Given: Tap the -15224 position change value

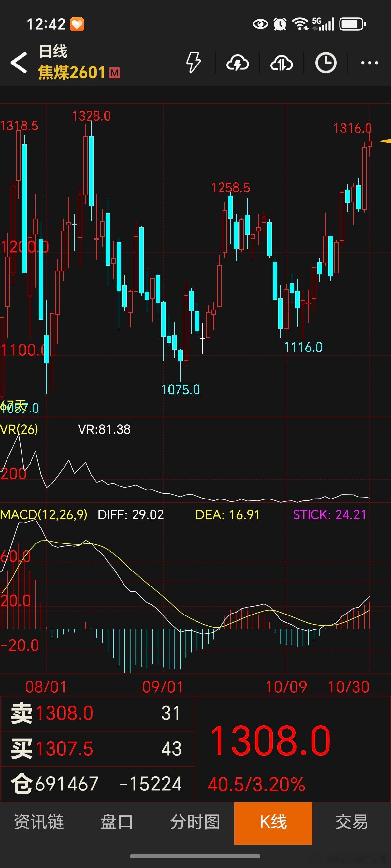Looking at the screenshot, I should pyautogui.click(x=150, y=784).
